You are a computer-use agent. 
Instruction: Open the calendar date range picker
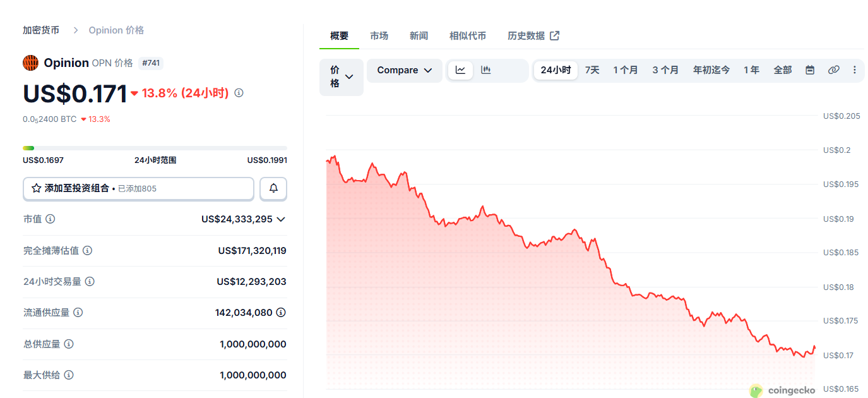click(810, 70)
